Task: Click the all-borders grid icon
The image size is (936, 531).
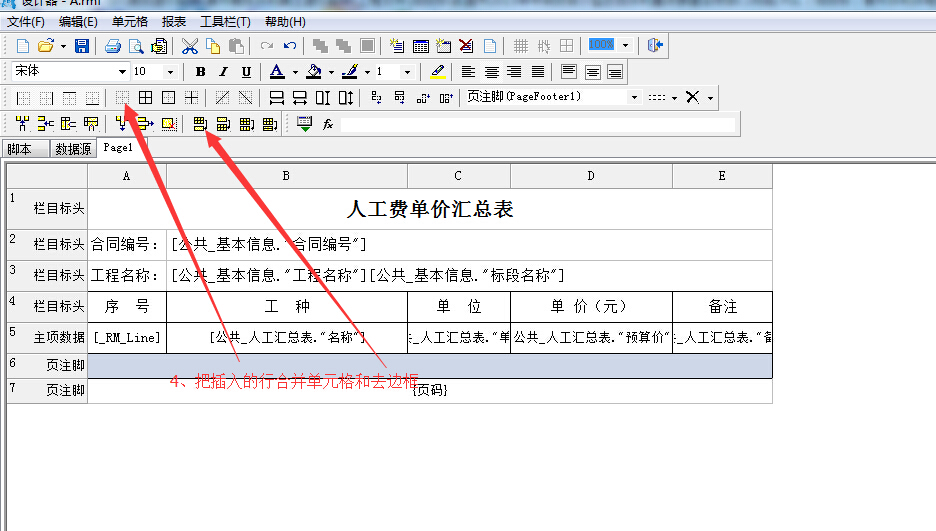Action: click(146, 98)
